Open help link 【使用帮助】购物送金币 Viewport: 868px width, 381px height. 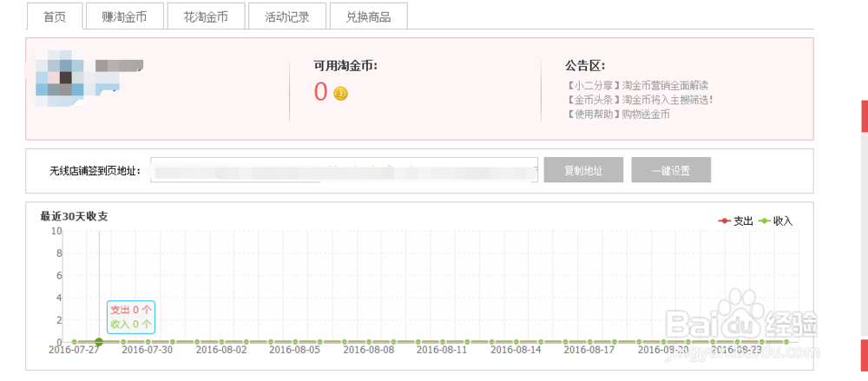click(618, 115)
